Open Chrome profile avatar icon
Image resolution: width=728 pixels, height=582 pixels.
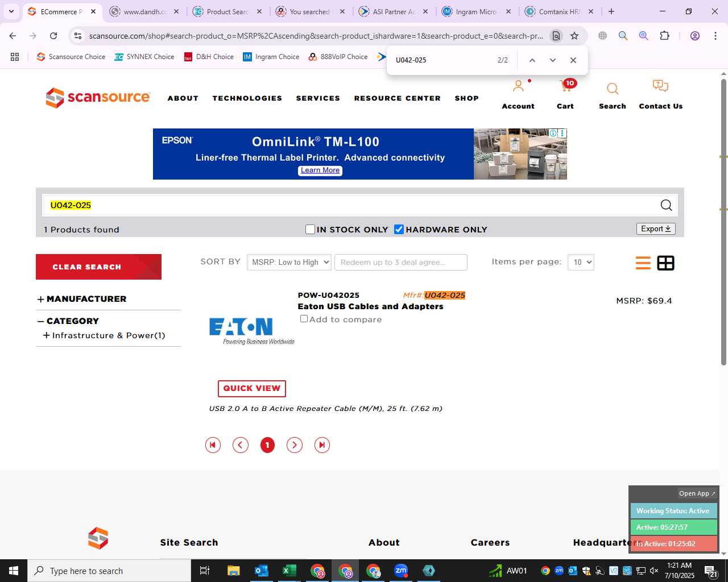[694, 36]
